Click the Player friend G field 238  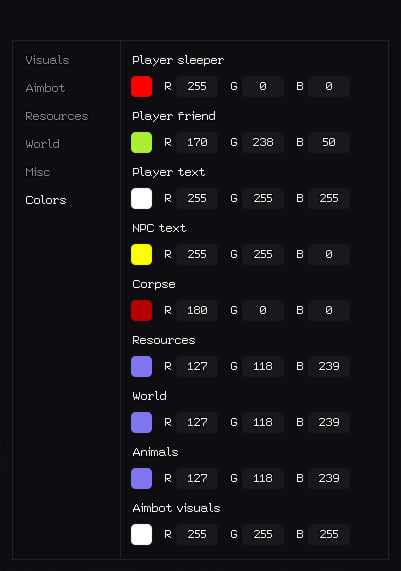(x=263, y=142)
